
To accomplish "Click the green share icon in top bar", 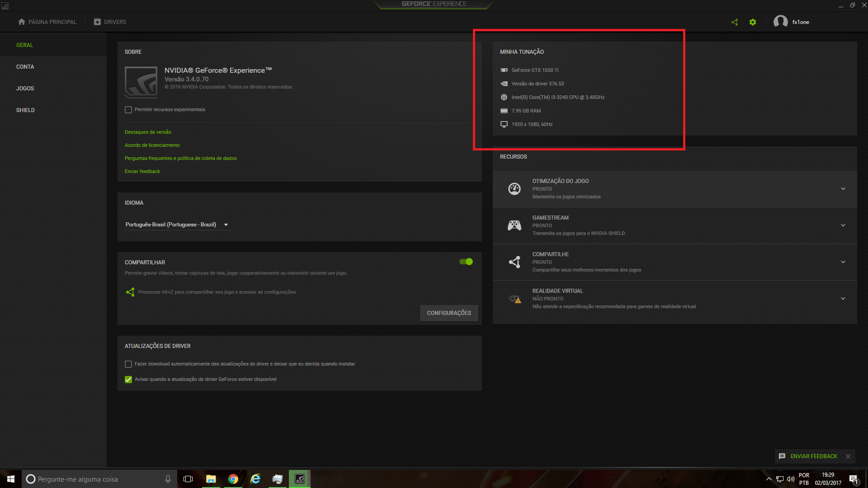I will (x=735, y=22).
